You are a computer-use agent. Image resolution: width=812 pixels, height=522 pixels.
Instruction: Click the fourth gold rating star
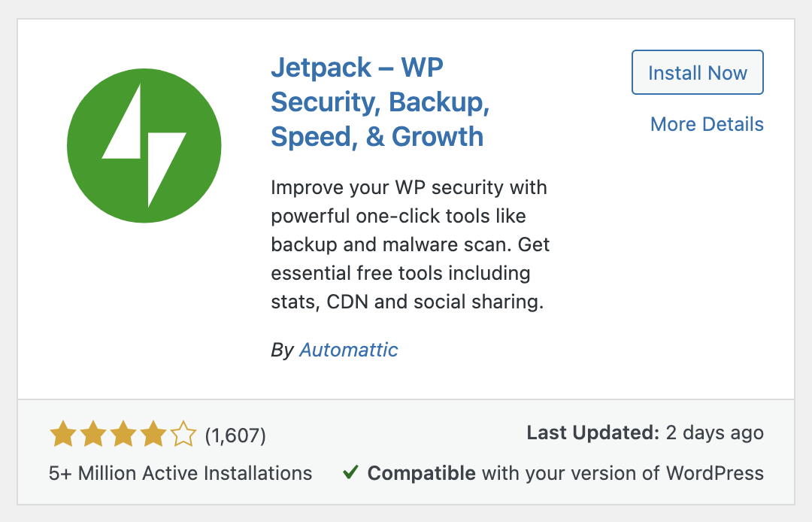point(153,434)
